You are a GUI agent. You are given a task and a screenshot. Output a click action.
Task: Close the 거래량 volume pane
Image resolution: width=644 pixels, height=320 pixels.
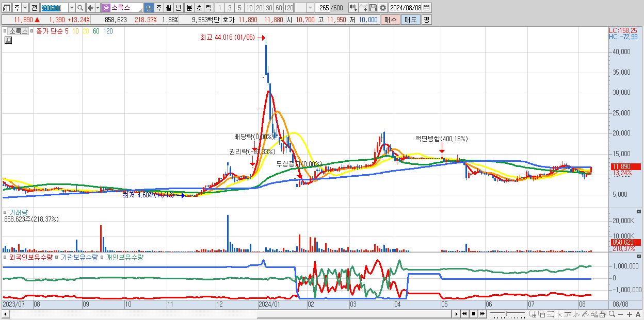point(640,212)
